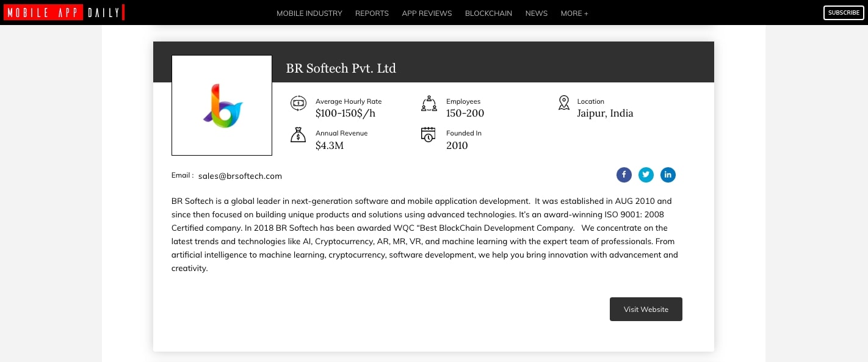The image size is (868, 362).
Task: Click the BR Softech Pvt. Ltd heading
Action: click(341, 68)
